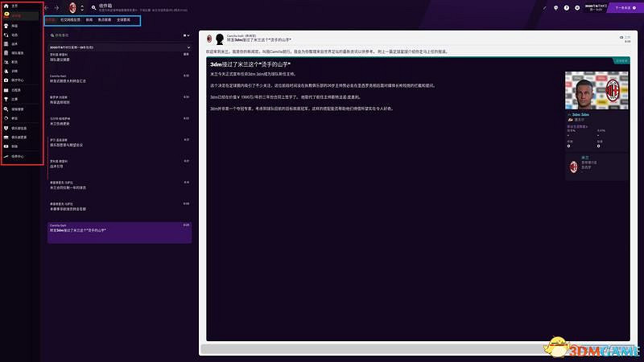Open the 3dm 3dm manager profile link
644x362 pixels.
(580, 115)
